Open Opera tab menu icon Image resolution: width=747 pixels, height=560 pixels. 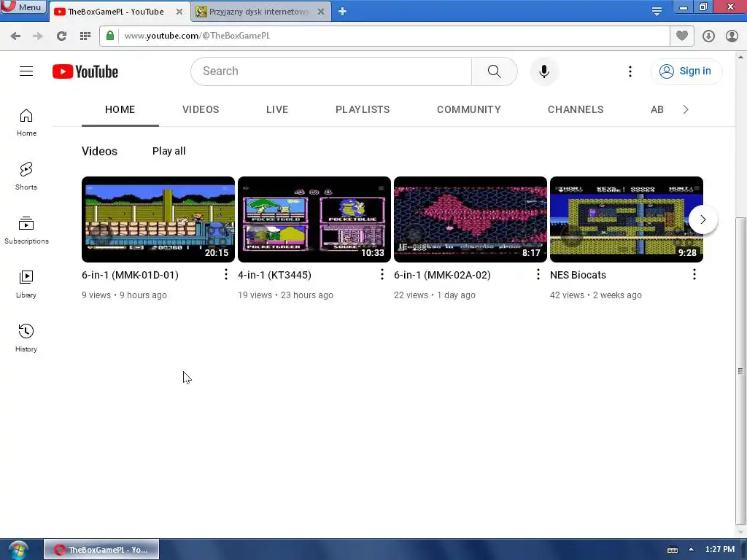point(657,12)
